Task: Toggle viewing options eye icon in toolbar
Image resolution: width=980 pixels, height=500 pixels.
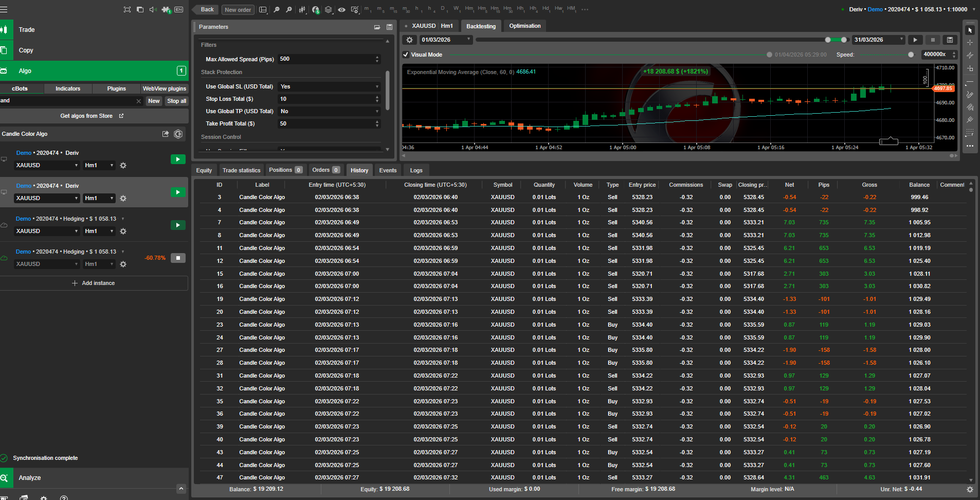Action: click(341, 10)
